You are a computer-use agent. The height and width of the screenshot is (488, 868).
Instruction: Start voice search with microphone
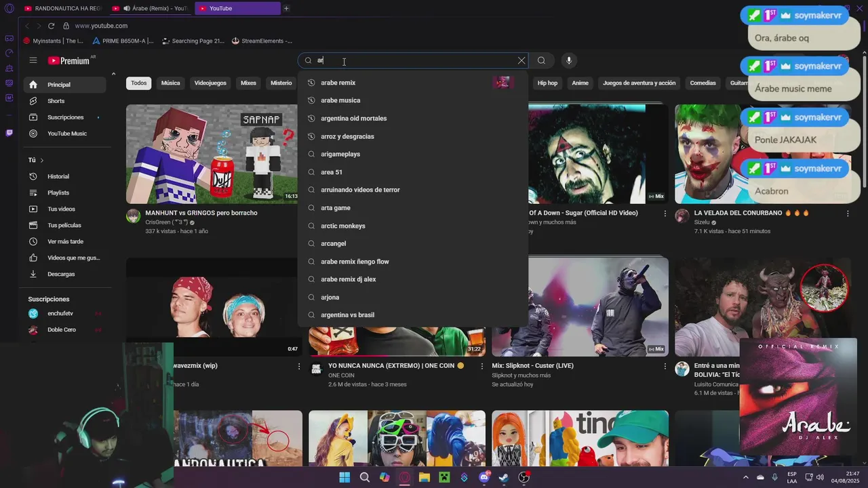coord(569,60)
